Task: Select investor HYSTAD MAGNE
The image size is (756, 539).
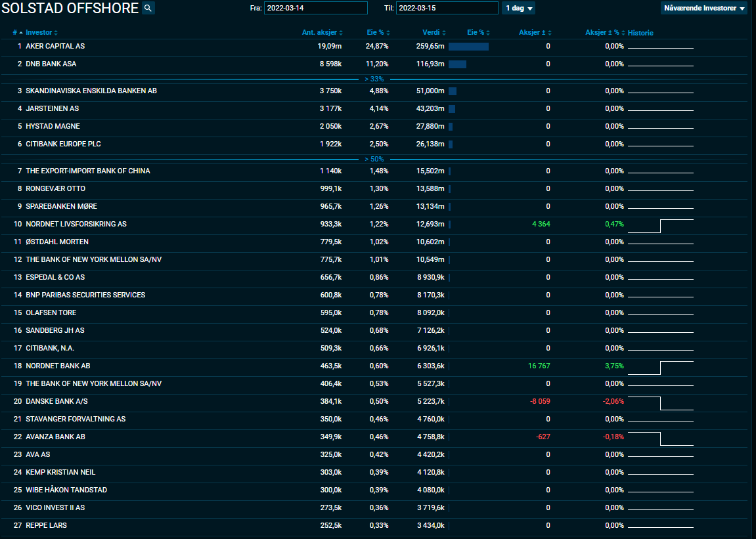Action: [x=53, y=126]
